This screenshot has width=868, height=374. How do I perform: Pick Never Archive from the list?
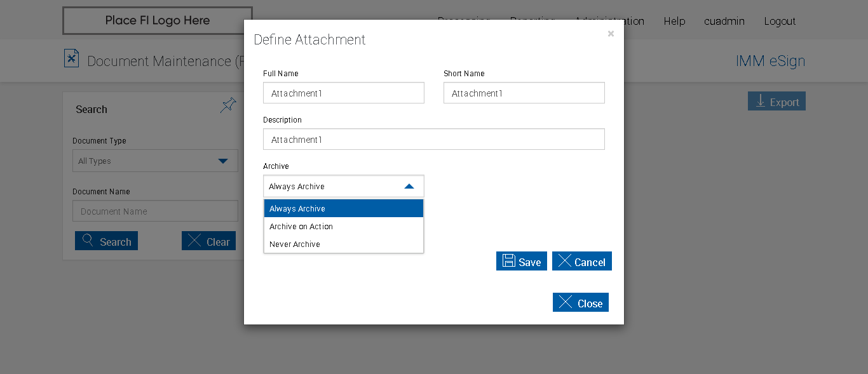pyautogui.click(x=343, y=244)
